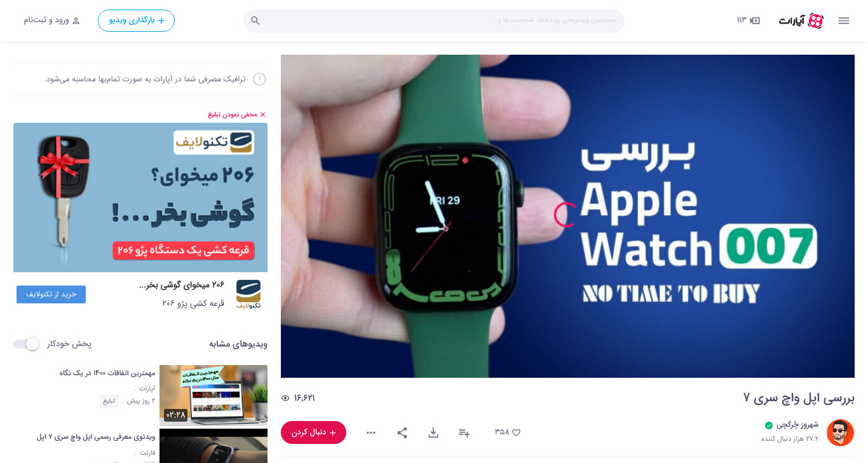Click the search magnifier icon
This screenshot has height=463, width=868.
255,21
